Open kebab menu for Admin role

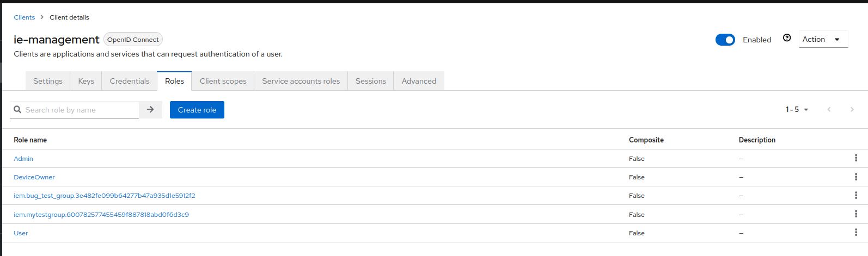pyautogui.click(x=855, y=159)
